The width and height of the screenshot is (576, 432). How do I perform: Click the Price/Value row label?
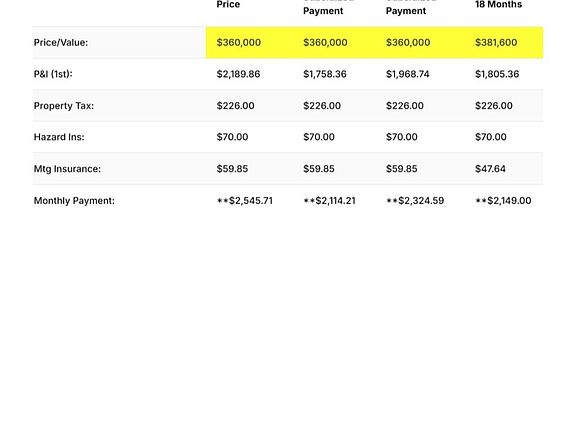coord(61,43)
